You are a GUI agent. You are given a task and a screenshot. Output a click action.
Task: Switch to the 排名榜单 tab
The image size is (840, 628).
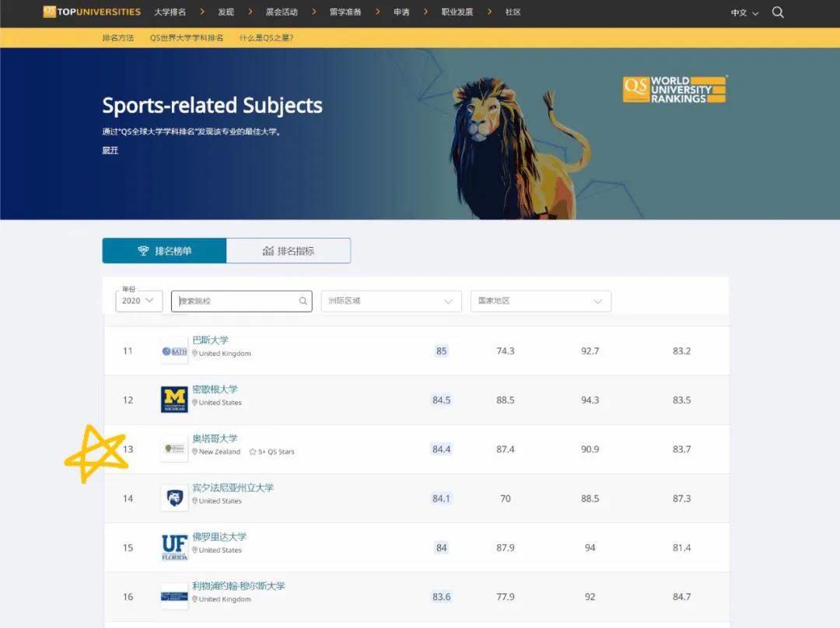click(164, 250)
